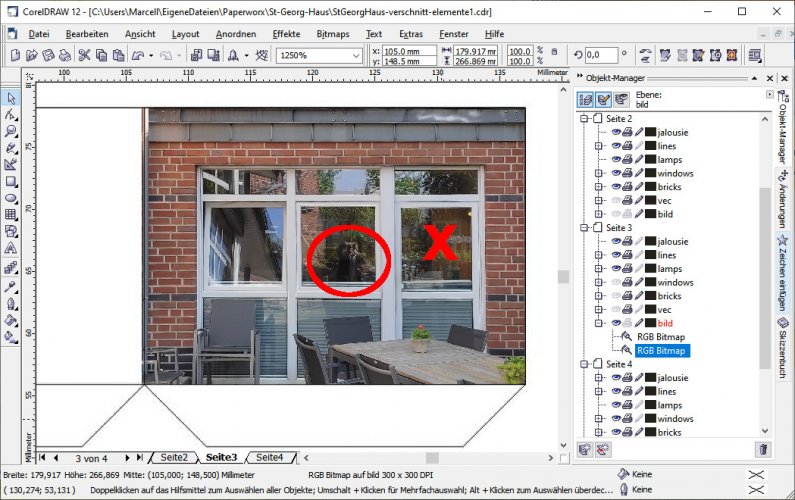This screenshot has height=500, width=795.
Task: Toggle Edit Across Layers in Objekt-Manager
Action: coord(603,99)
